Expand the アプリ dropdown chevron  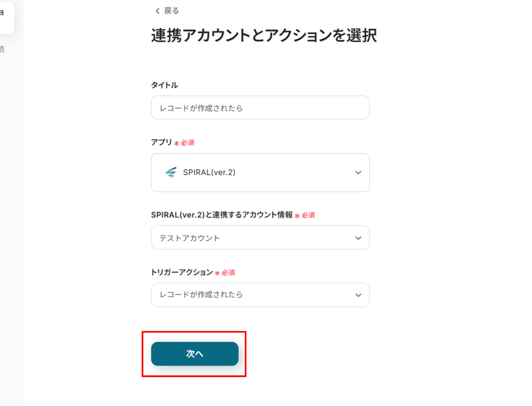pos(358,172)
